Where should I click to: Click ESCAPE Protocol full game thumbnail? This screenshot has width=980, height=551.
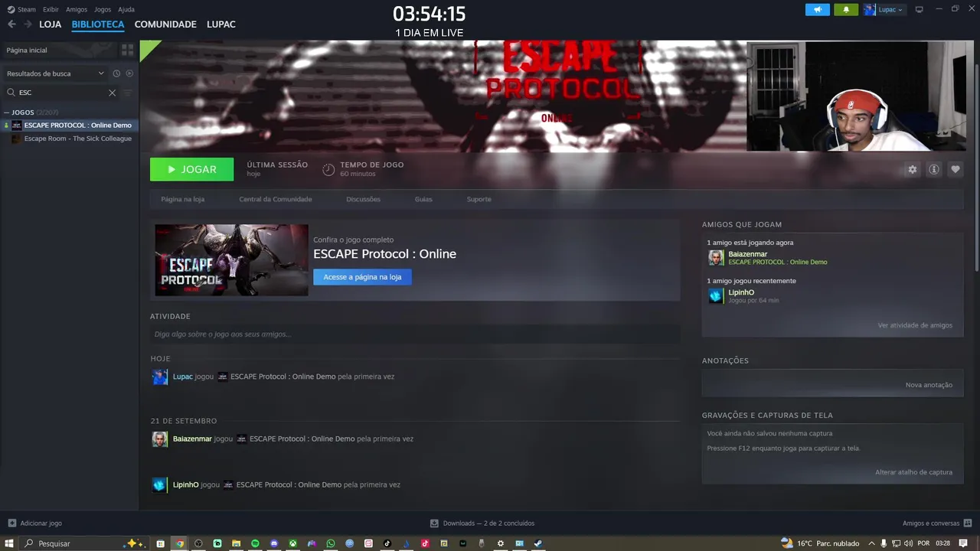(x=231, y=260)
